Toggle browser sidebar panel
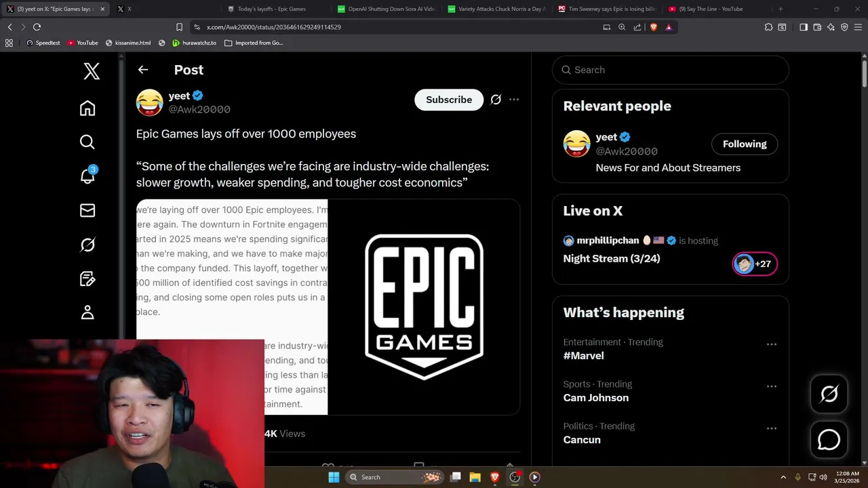Image resolution: width=868 pixels, height=488 pixels. pos(804,27)
